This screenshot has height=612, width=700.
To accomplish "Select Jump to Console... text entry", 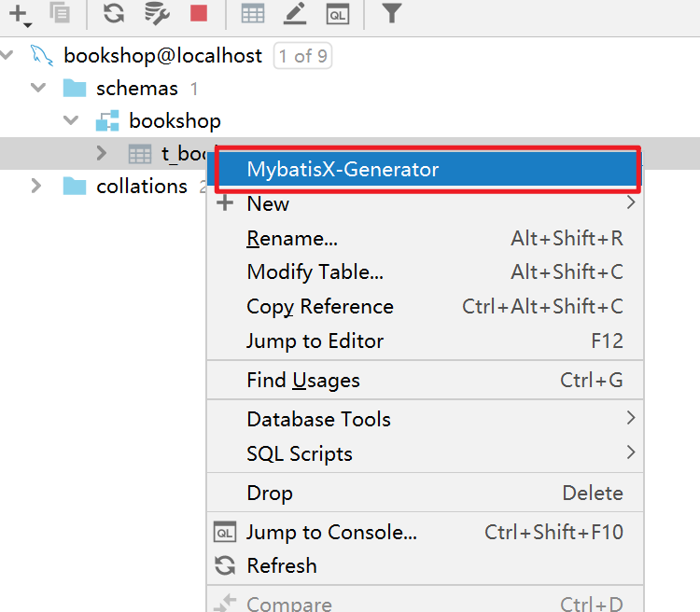I will tap(331, 533).
